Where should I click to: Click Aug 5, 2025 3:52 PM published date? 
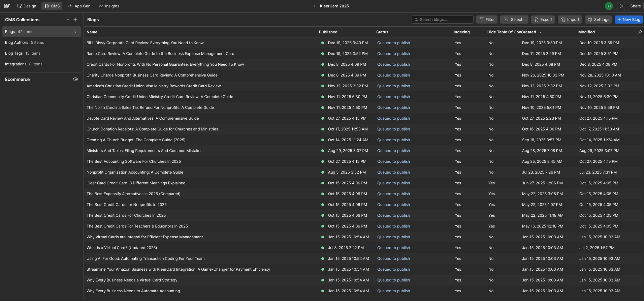(347, 172)
